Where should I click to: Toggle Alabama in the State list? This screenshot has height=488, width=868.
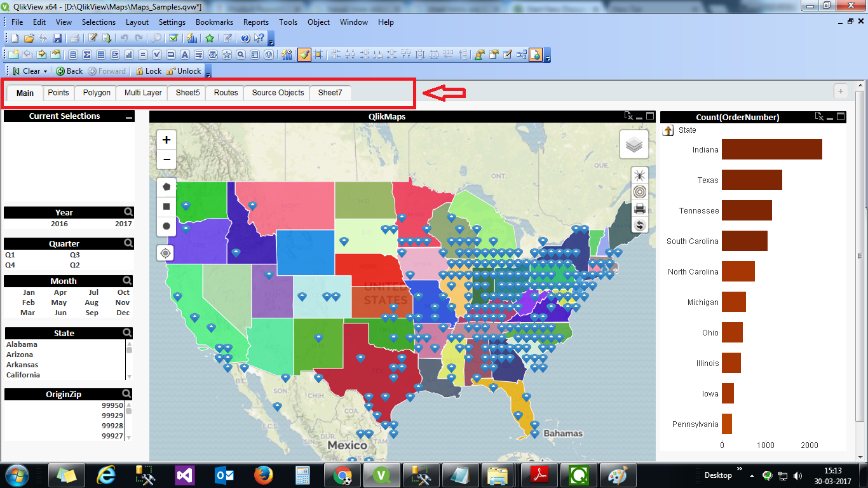click(22, 344)
